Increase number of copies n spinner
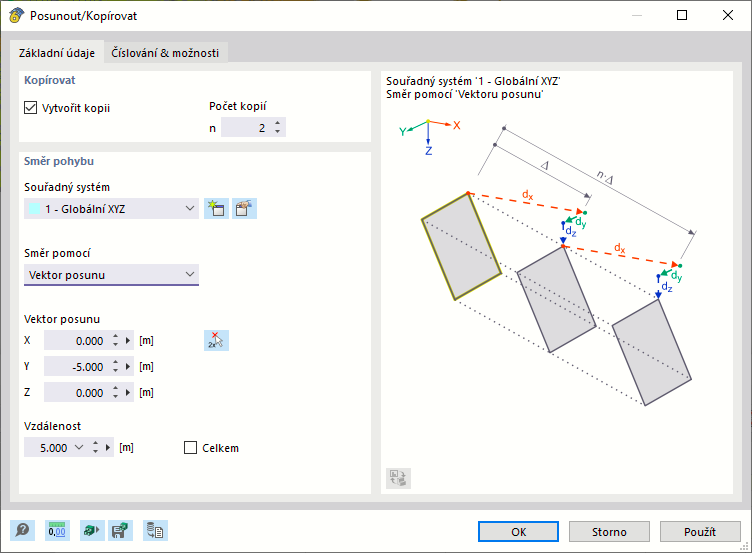752x553 pixels. (x=278, y=123)
